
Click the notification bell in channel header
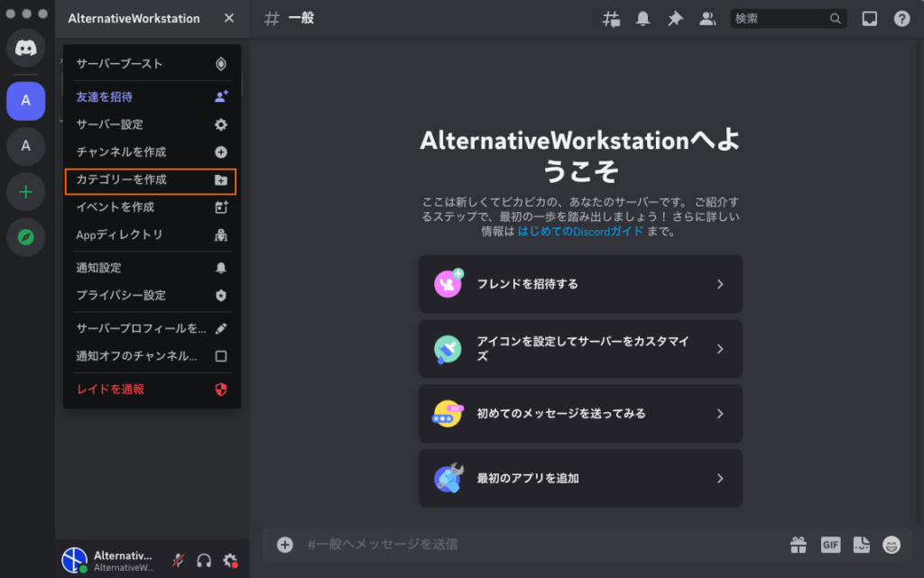[642, 19]
